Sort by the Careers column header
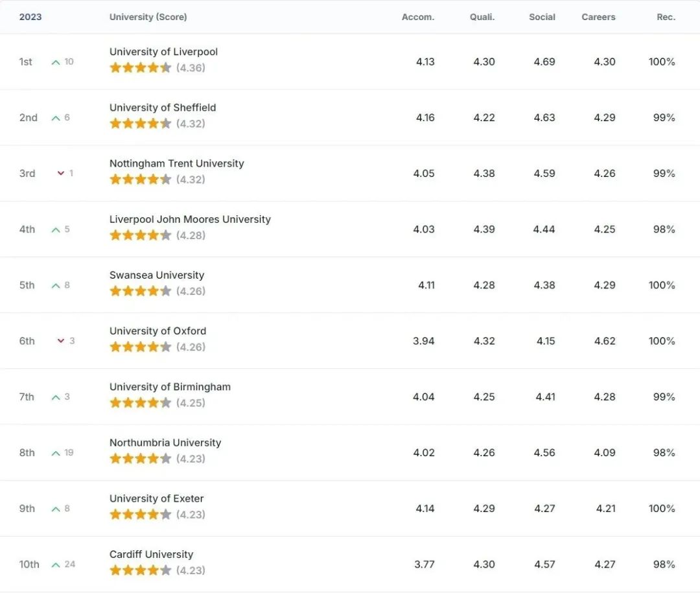This screenshot has height=593, width=700. (x=598, y=17)
